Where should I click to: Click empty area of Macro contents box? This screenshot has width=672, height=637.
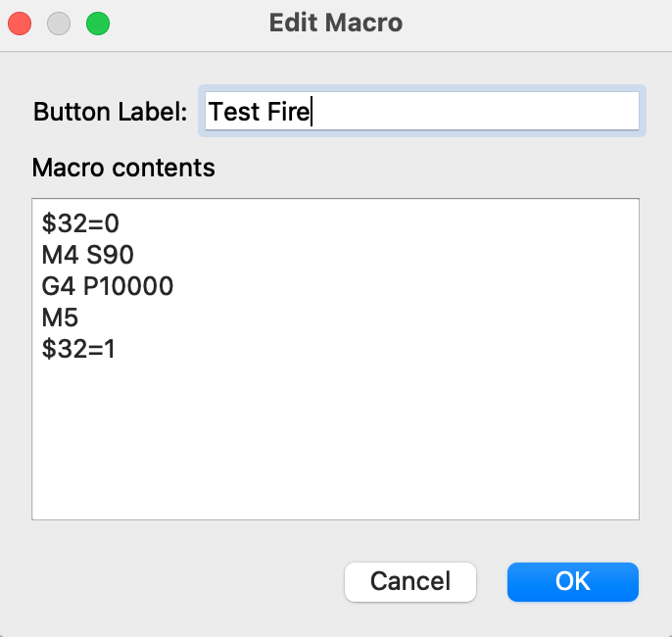tap(335, 442)
